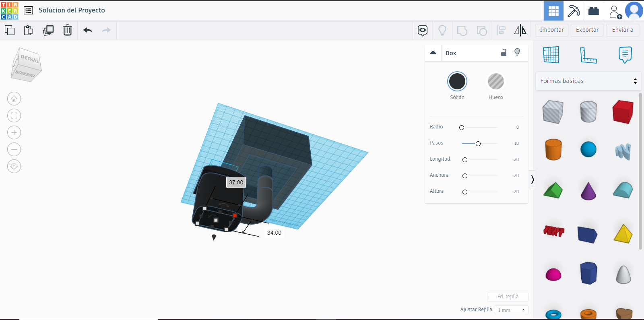Set shape to Hueco

pos(496,82)
